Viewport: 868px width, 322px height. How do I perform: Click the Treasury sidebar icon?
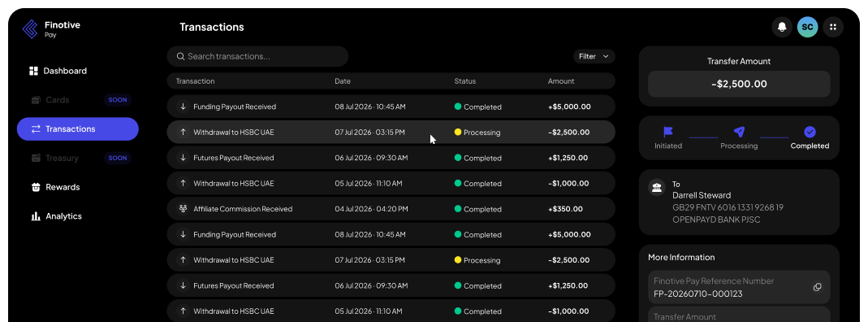pos(36,158)
